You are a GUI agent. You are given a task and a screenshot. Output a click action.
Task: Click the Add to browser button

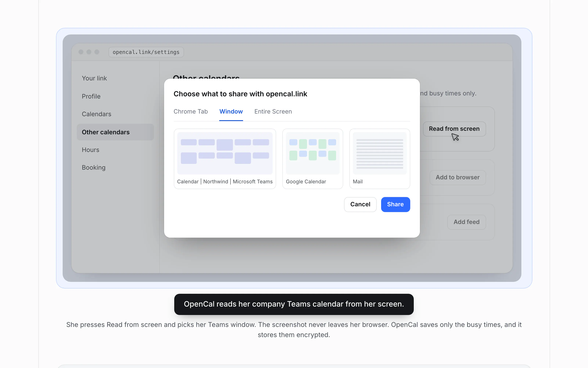coord(458,177)
